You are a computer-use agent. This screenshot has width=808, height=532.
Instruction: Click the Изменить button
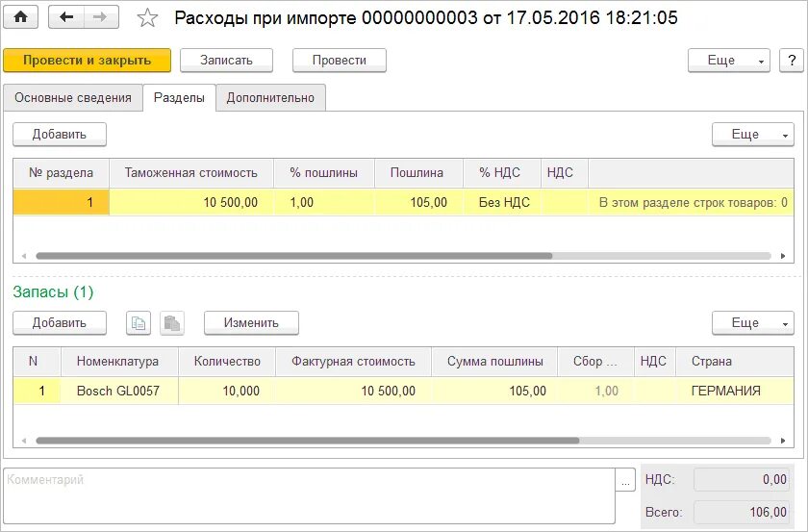251,323
